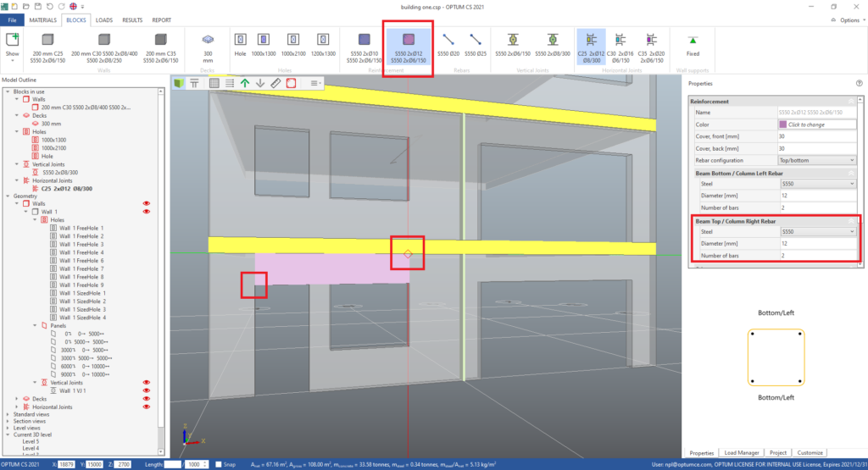
Task: Expand the Standard views tree node
Action: [x=8, y=416]
